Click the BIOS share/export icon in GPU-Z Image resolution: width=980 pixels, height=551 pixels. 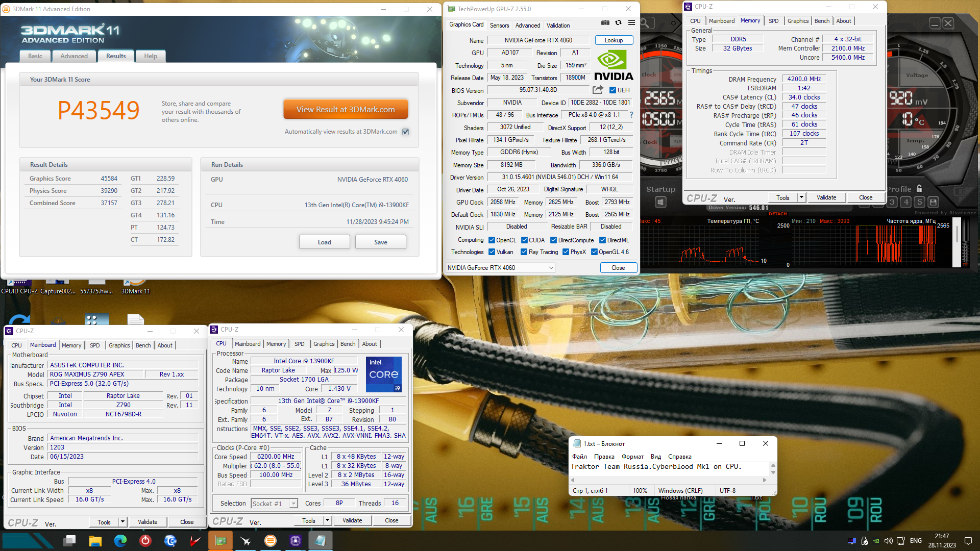pyautogui.click(x=598, y=90)
